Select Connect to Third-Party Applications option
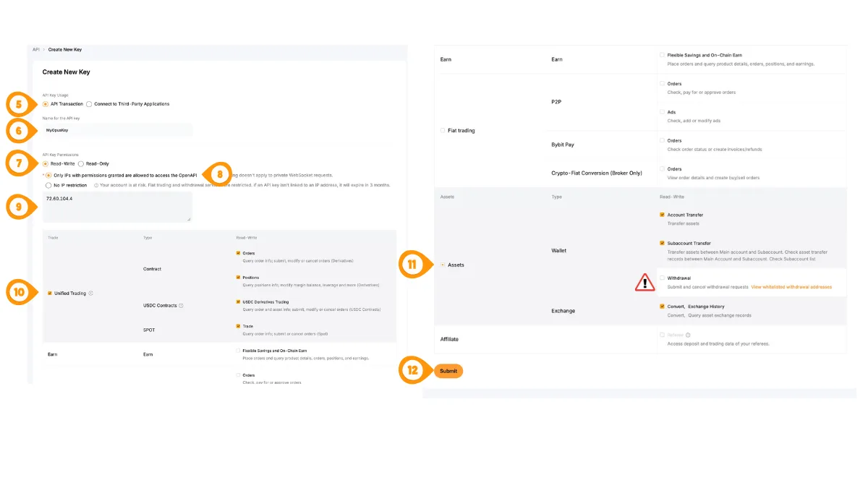The image size is (868, 488). [x=89, y=104]
